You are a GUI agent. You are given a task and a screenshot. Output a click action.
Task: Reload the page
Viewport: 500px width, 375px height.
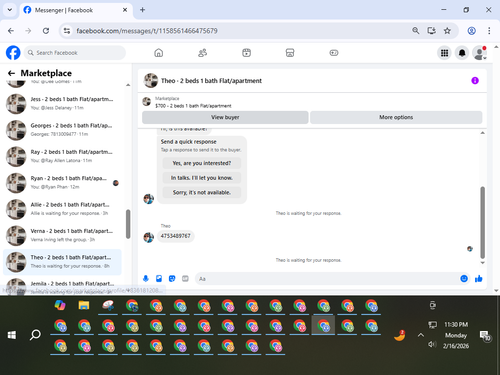pyautogui.click(x=46, y=31)
